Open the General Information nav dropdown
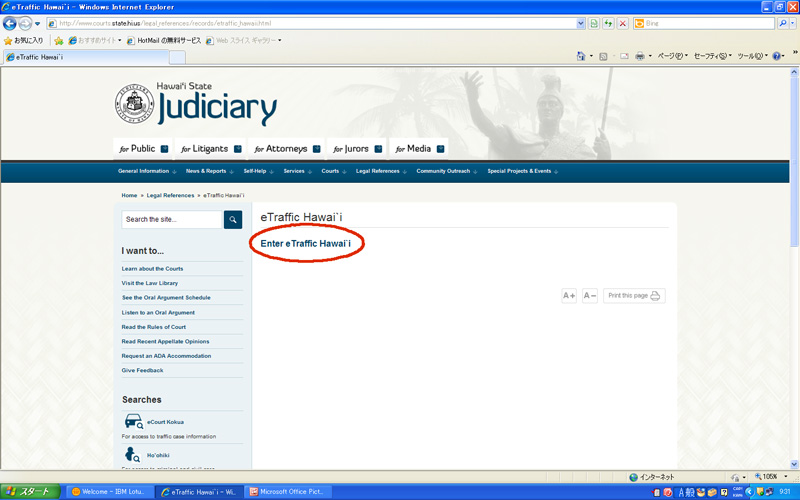 pyautogui.click(x=147, y=171)
